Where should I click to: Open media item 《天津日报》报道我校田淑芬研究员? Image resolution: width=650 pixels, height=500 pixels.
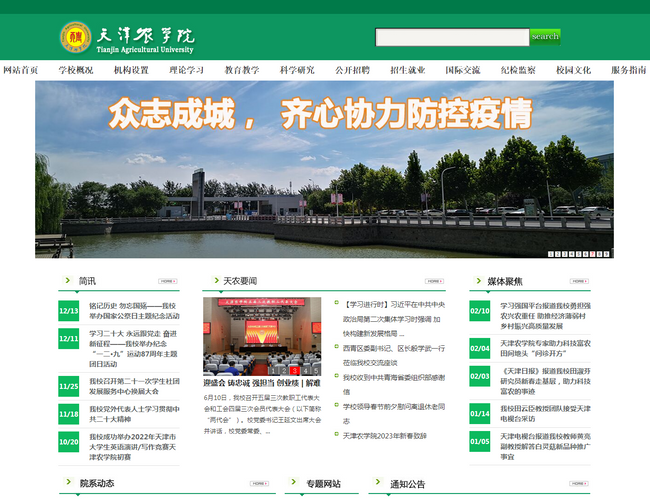[545, 381]
